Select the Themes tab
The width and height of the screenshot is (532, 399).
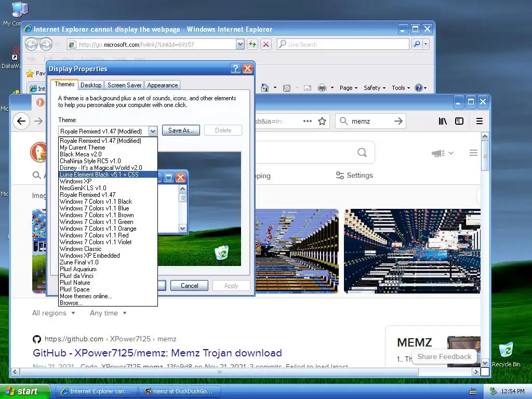64,85
